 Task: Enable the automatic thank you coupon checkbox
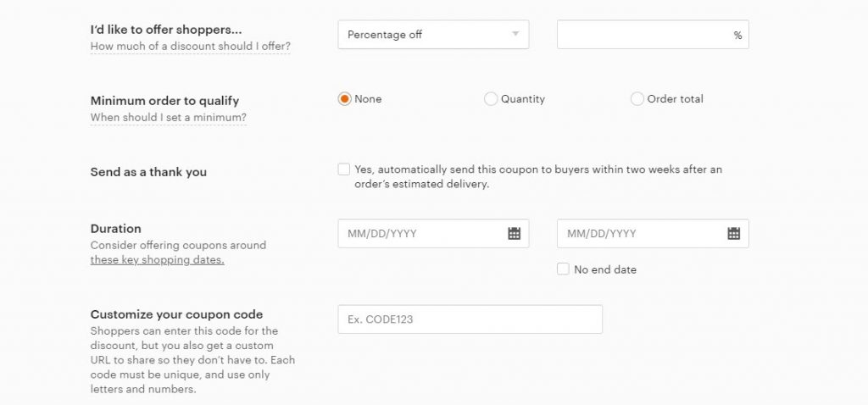pyautogui.click(x=343, y=169)
